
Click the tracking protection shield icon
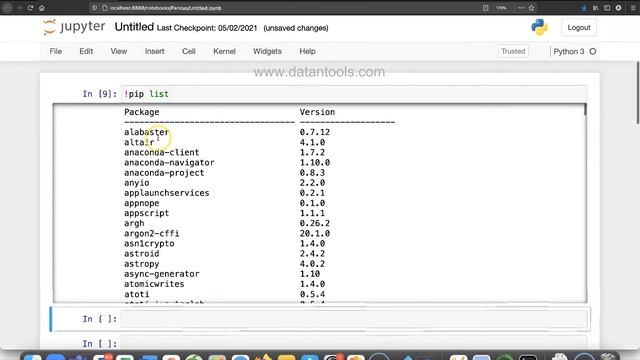point(94,8)
